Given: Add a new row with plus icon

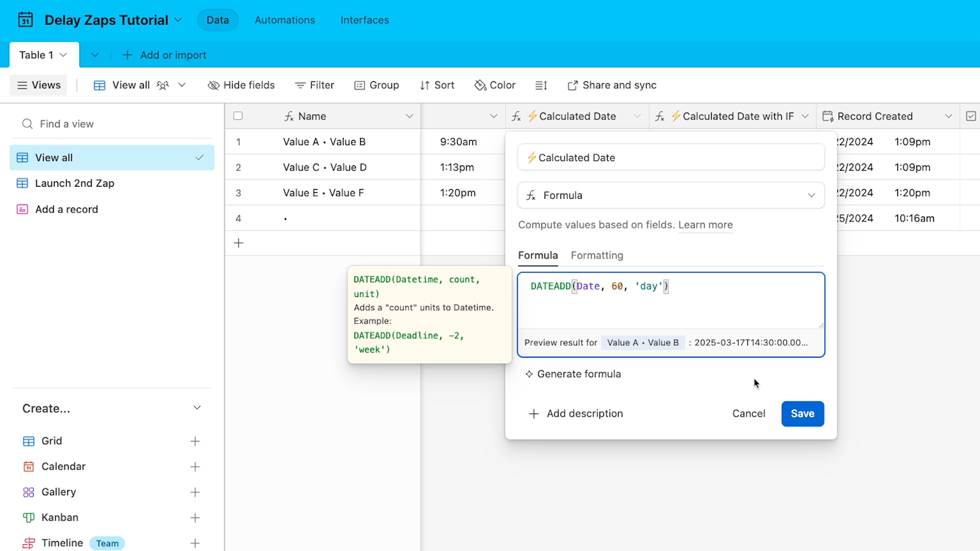Looking at the screenshot, I should pos(239,243).
